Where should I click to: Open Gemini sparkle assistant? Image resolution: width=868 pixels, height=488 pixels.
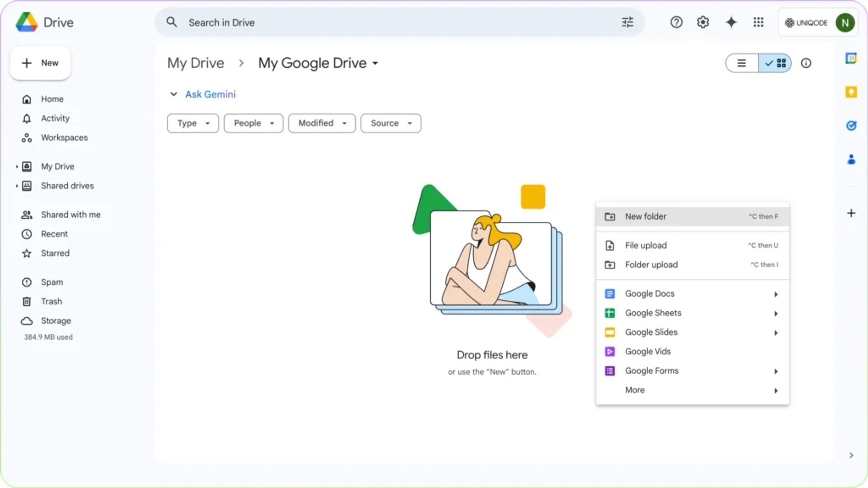(x=731, y=22)
